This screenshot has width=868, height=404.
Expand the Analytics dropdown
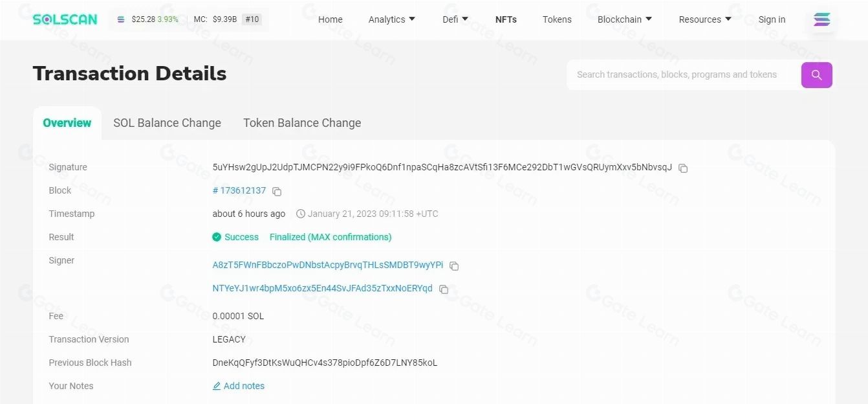click(x=392, y=19)
